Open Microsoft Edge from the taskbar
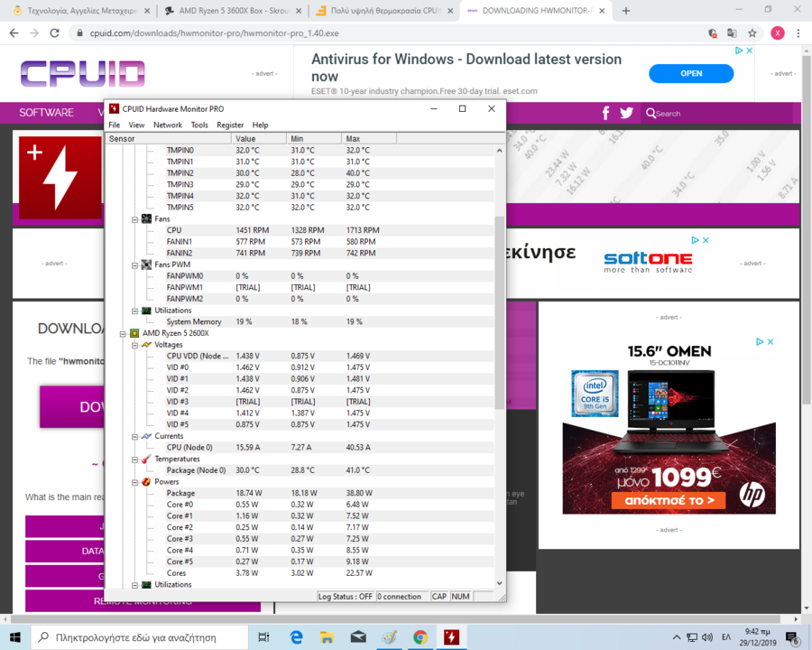Image resolution: width=812 pixels, height=650 pixels. coord(296,637)
